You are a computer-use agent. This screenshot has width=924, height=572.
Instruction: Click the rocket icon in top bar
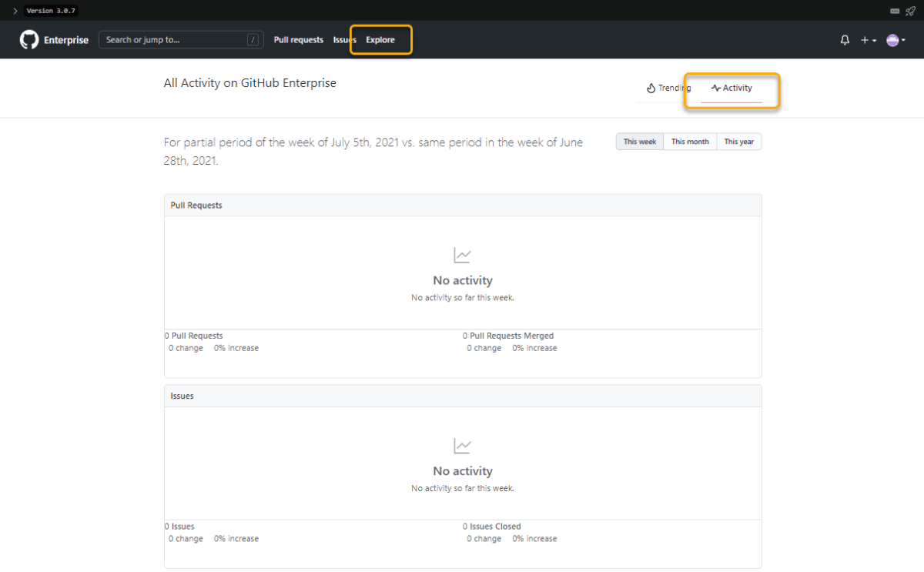910,11
